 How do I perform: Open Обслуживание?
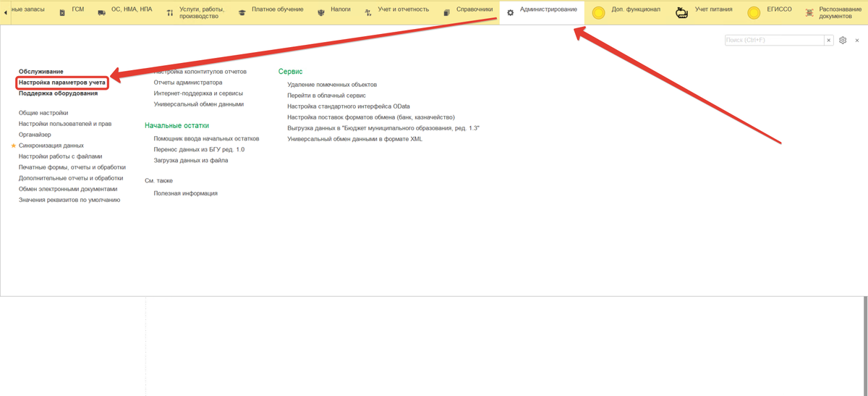point(41,72)
